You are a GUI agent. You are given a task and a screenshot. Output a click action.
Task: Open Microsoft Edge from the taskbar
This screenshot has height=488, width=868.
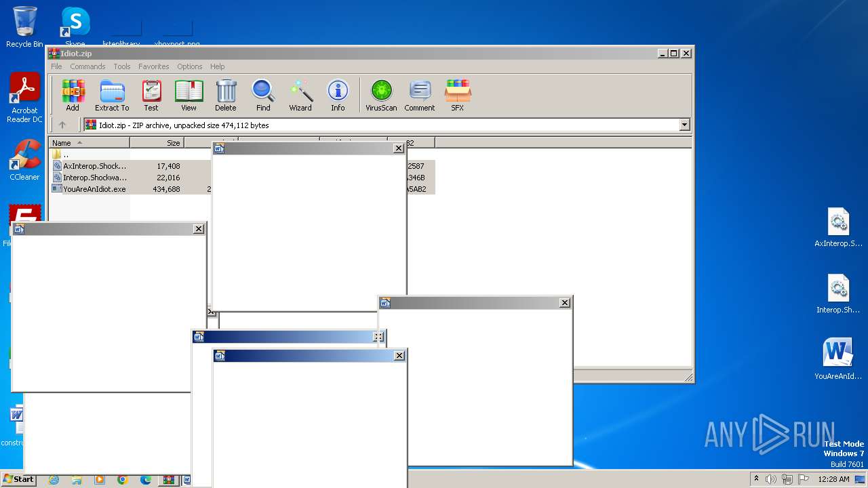(146, 479)
